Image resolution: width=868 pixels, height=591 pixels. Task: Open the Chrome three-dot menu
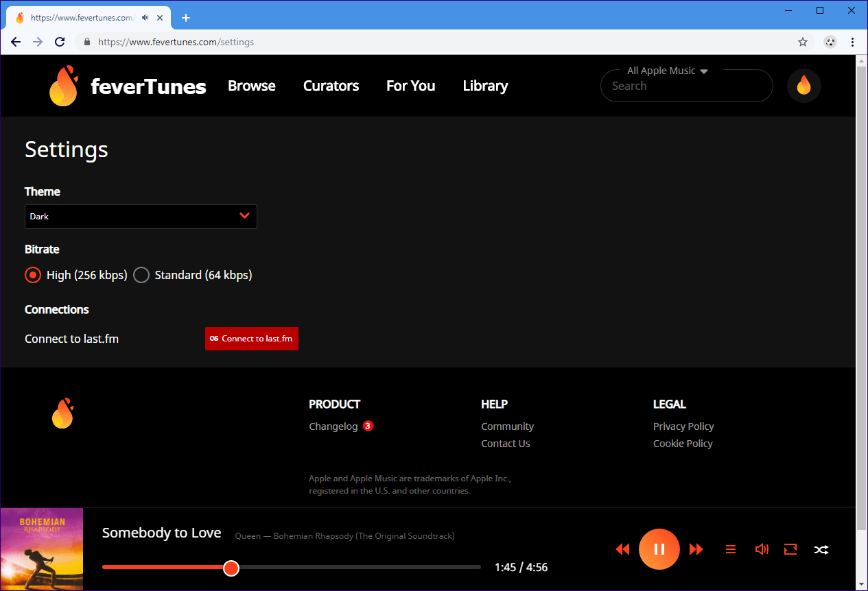pyautogui.click(x=853, y=42)
